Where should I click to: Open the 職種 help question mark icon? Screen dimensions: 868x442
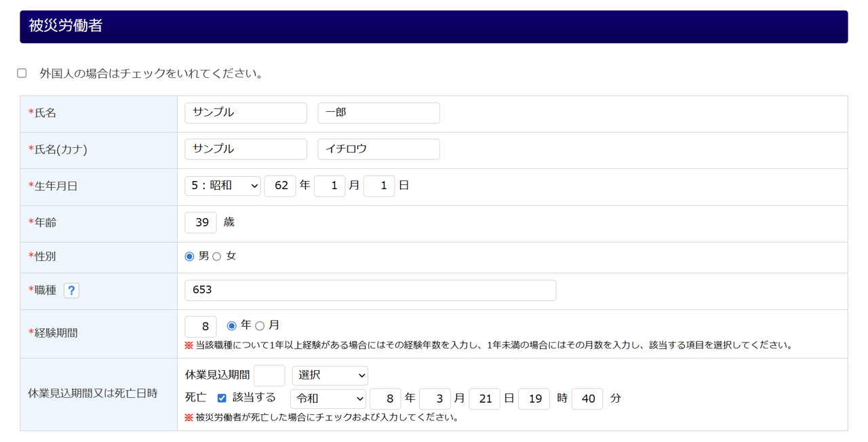[71, 290]
